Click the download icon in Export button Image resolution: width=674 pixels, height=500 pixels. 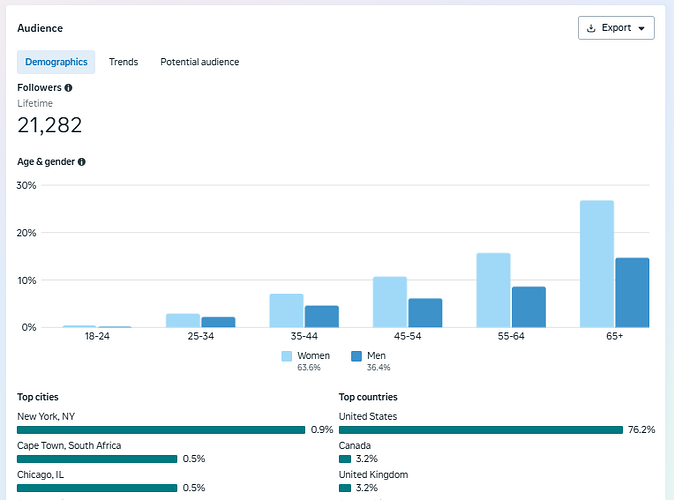click(591, 28)
